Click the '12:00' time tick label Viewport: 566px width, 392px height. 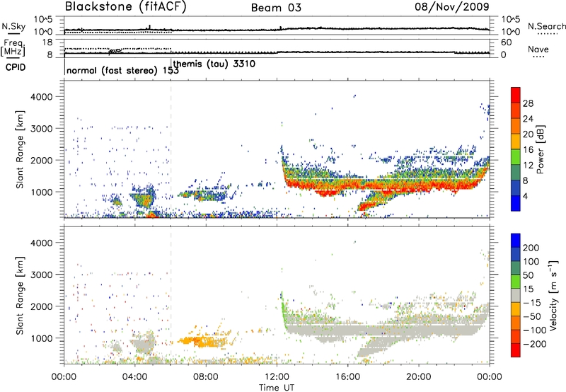tap(277, 377)
